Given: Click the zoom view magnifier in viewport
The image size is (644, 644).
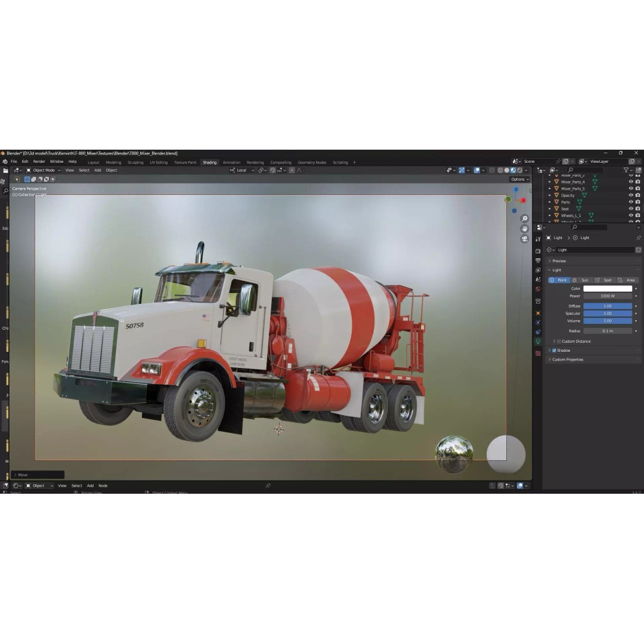Looking at the screenshot, I should point(525,218).
